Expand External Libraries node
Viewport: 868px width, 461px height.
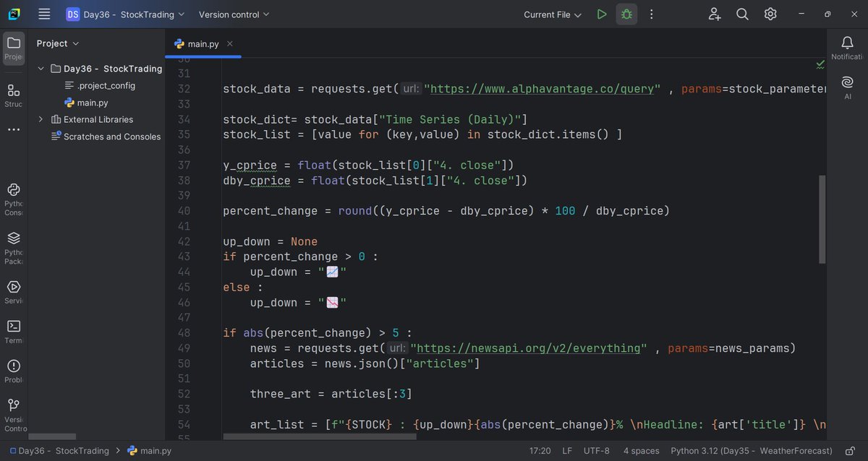tap(41, 119)
